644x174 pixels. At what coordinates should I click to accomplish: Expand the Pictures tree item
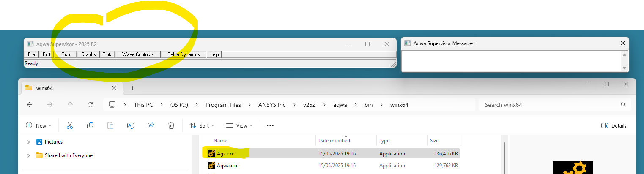[28, 142]
